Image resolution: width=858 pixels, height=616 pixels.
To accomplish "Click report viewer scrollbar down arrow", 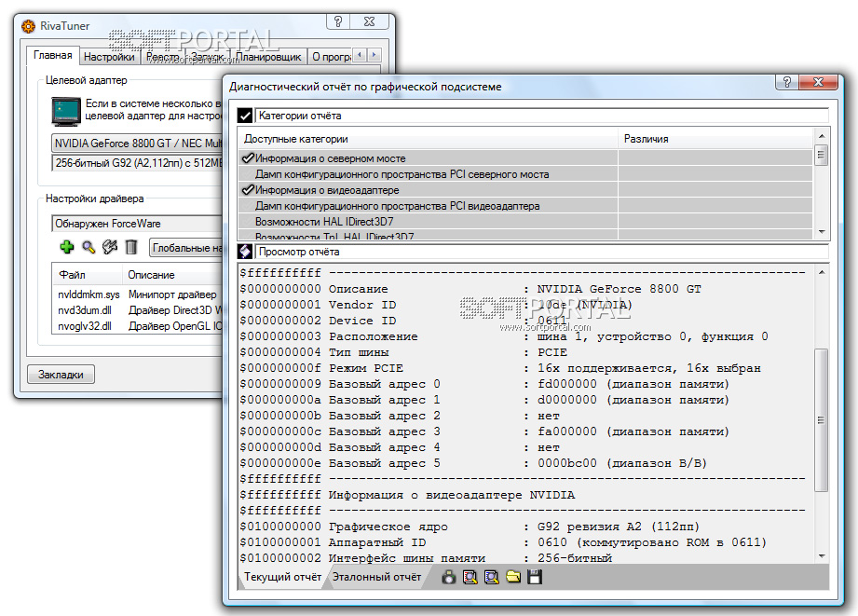I will 822,556.
